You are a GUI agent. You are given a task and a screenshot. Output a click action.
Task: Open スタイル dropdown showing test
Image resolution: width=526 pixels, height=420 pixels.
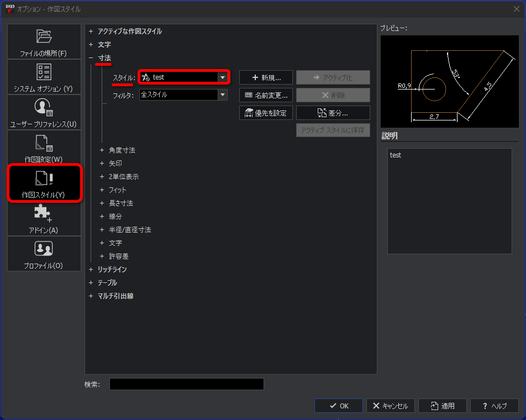click(x=183, y=77)
